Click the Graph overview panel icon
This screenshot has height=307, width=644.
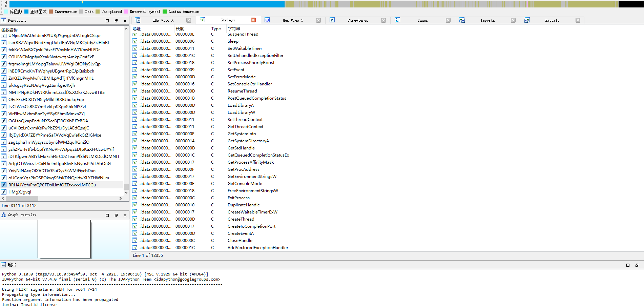[x=4, y=215]
